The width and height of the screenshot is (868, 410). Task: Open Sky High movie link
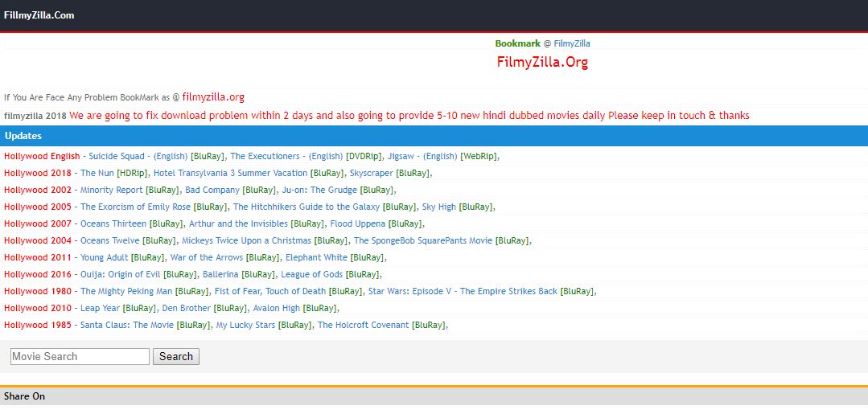coord(439,207)
